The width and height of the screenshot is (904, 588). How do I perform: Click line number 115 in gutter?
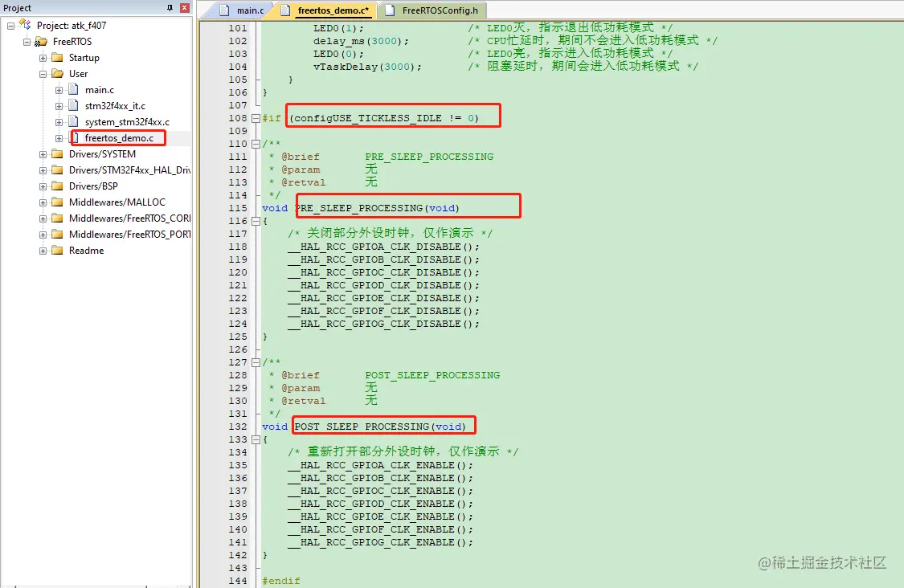[238, 208]
